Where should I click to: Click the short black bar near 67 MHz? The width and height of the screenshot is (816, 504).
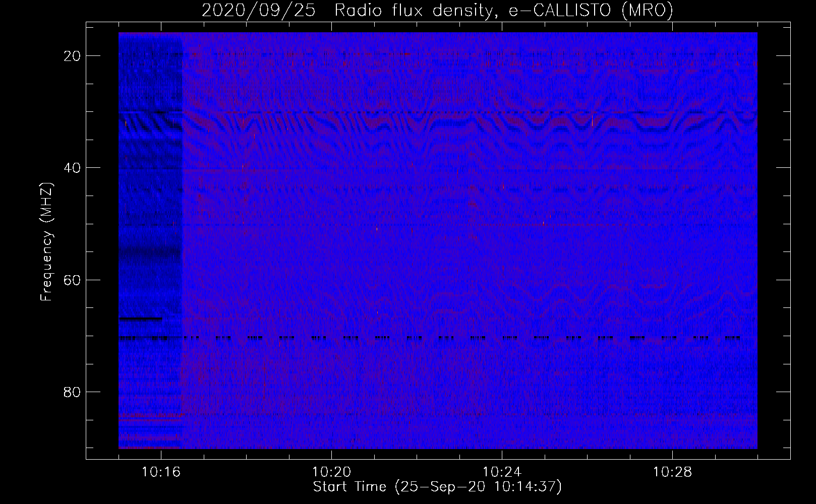tap(141, 319)
